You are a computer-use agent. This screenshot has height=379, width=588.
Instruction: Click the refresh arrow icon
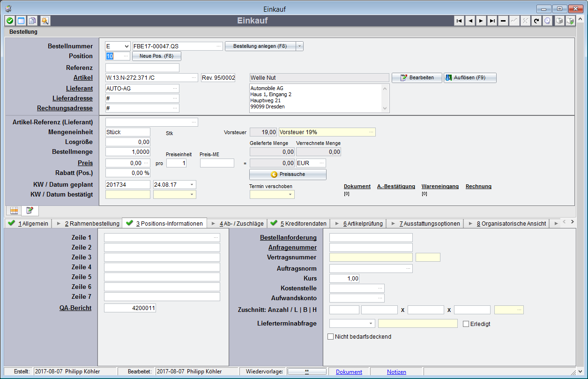536,21
